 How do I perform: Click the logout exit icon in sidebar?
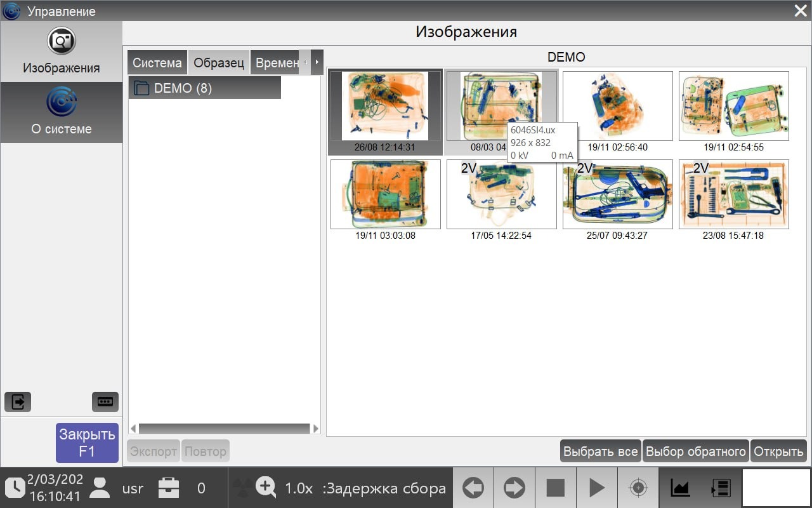pyautogui.click(x=18, y=401)
